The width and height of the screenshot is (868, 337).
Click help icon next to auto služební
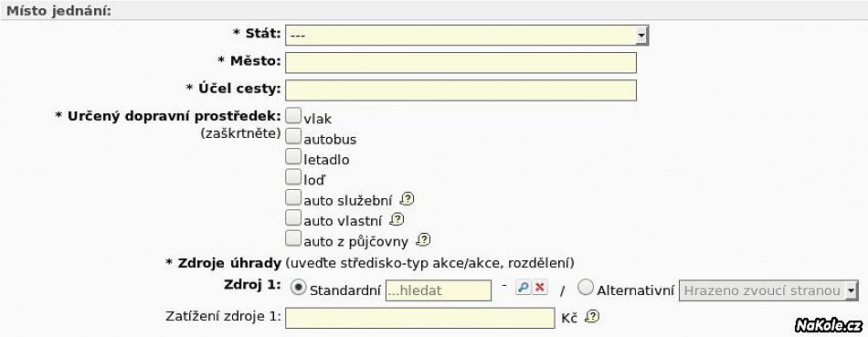pyautogui.click(x=407, y=199)
